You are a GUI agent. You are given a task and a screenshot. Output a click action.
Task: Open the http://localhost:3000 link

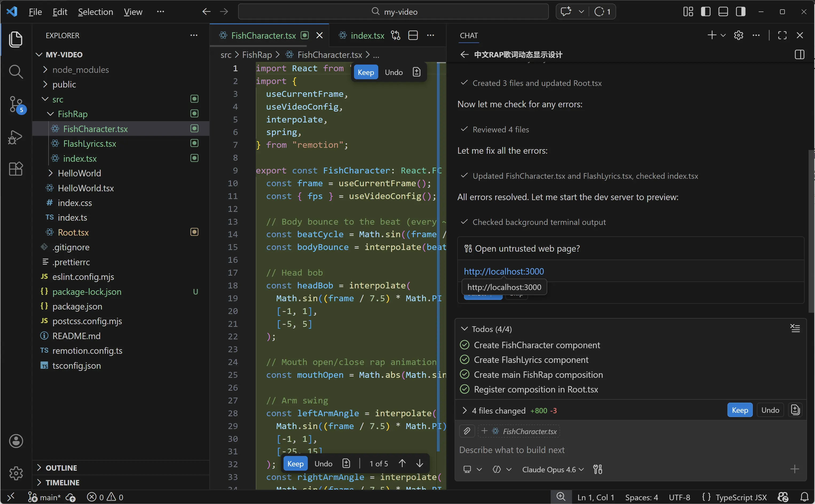pos(503,271)
